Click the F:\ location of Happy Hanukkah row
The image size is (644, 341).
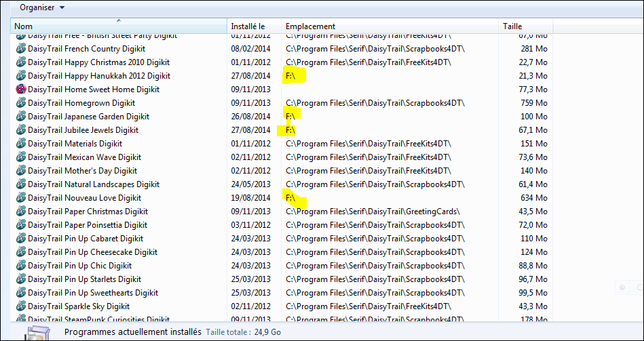coord(291,76)
